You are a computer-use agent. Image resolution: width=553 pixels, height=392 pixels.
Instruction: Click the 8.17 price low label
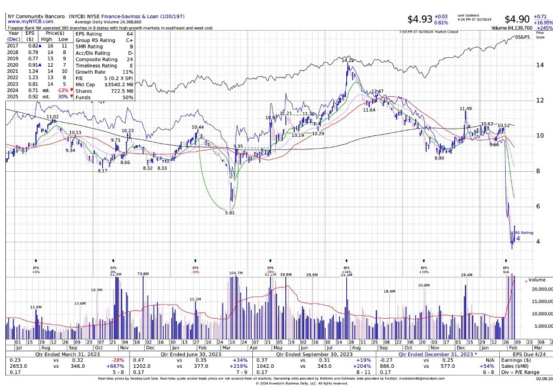pyautogui.click(x=102, y=171)
